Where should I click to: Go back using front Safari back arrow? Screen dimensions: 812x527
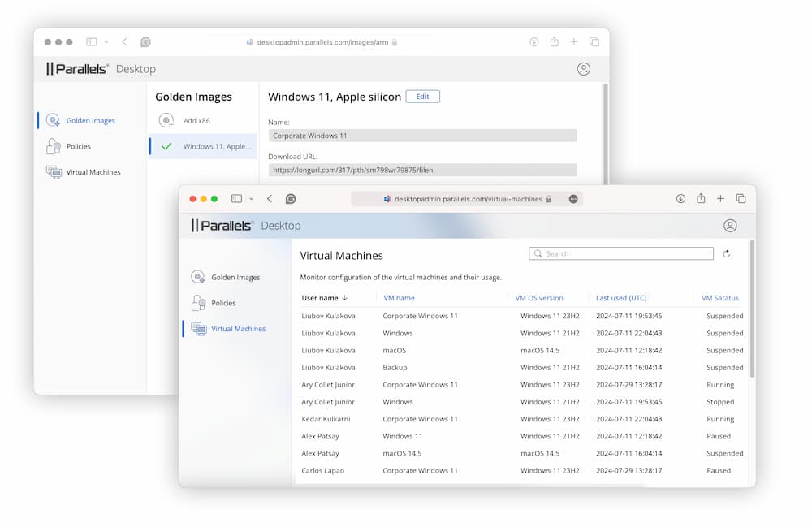click(x=270, y=199)
